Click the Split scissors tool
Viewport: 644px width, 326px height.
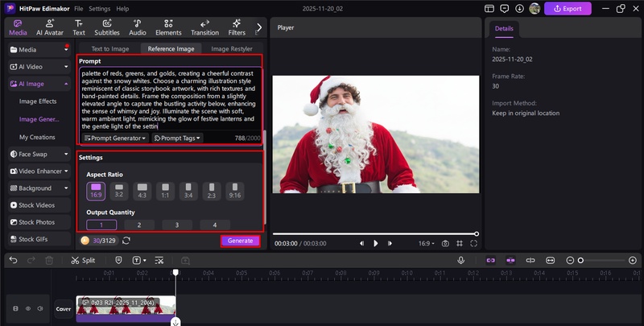83,260
